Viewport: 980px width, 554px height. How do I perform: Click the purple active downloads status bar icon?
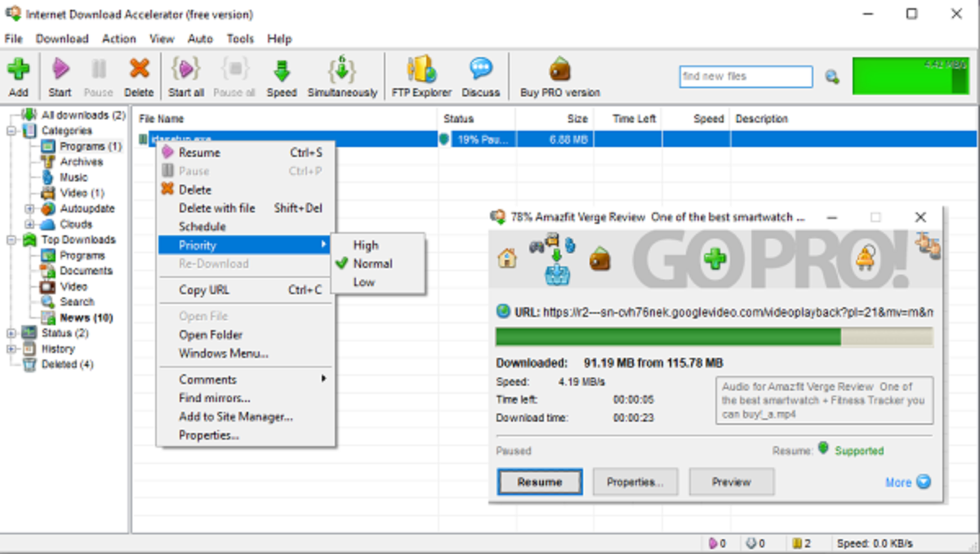pos(712,543)
